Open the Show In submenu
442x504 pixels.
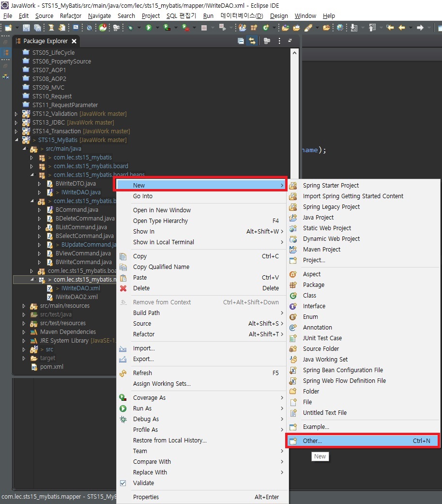pyautogui.click(x=201, y=232)
